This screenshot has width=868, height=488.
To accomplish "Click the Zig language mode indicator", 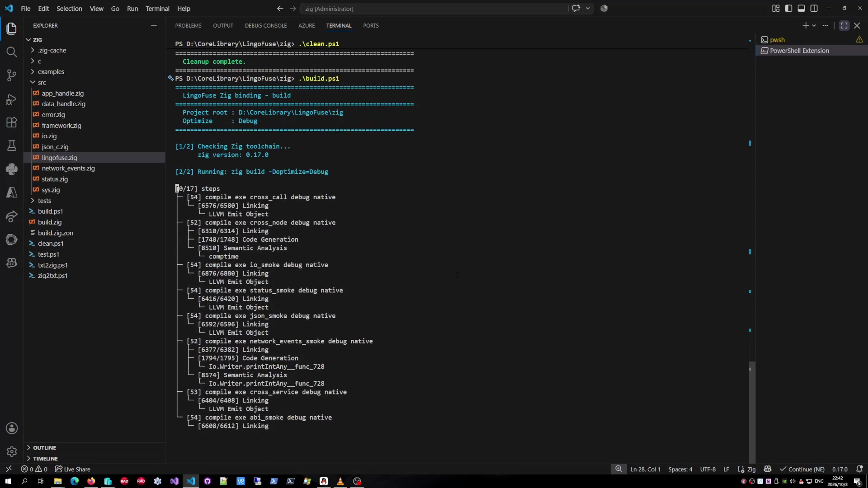I will [751, 469].
